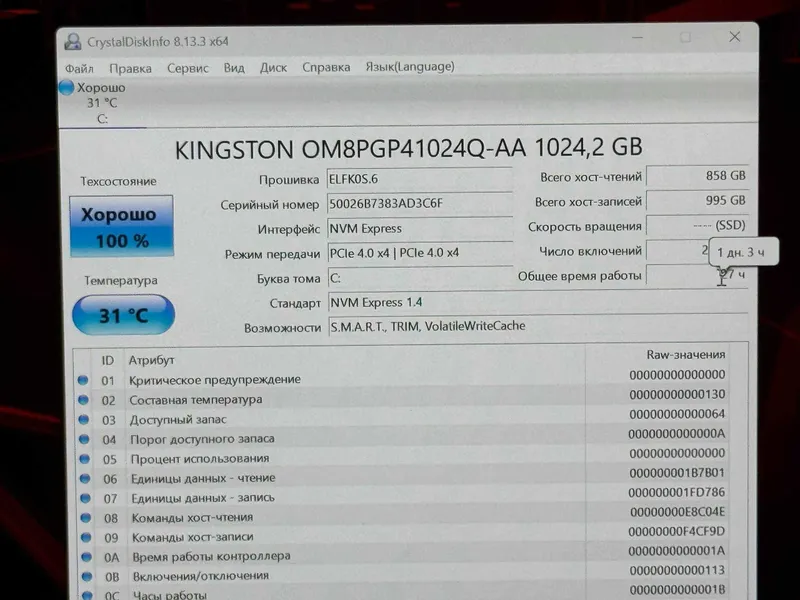Open the Справка menu
Image resolution: width=800 pixels, height=600 pixels.
coord(326,67)
